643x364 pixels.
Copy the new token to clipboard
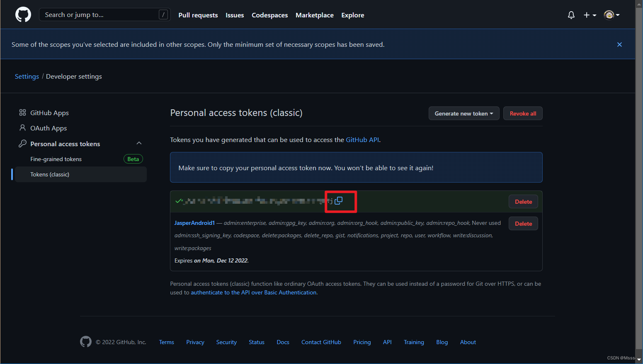point(339,201)
